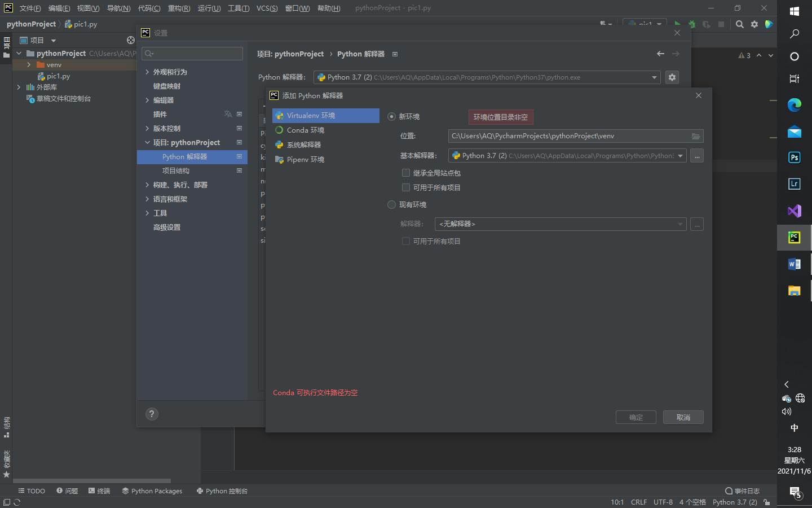Cancel the interpreter dialog with 取消
Screen dimensions: 812x508
683,417
